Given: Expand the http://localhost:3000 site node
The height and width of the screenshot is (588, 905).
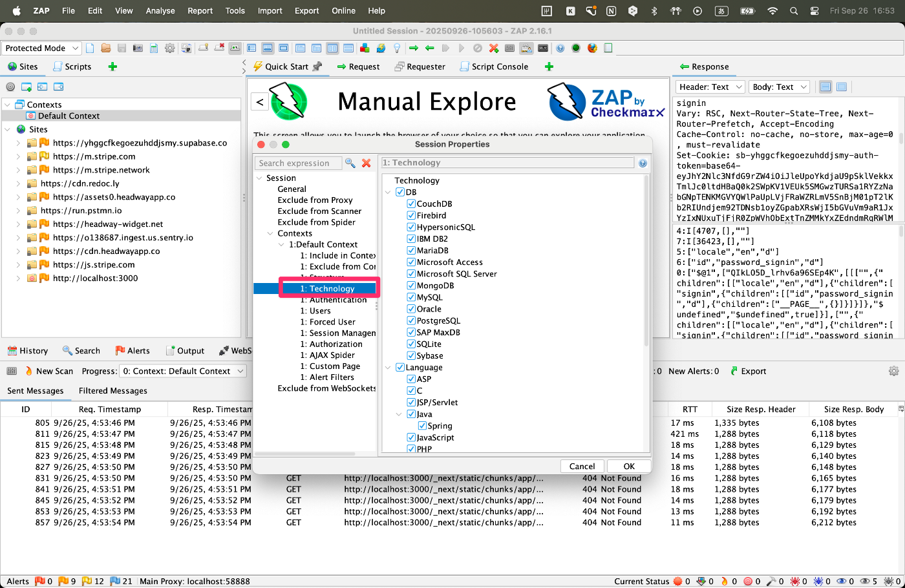Looking at the screenshot, I should coord(18,278).
